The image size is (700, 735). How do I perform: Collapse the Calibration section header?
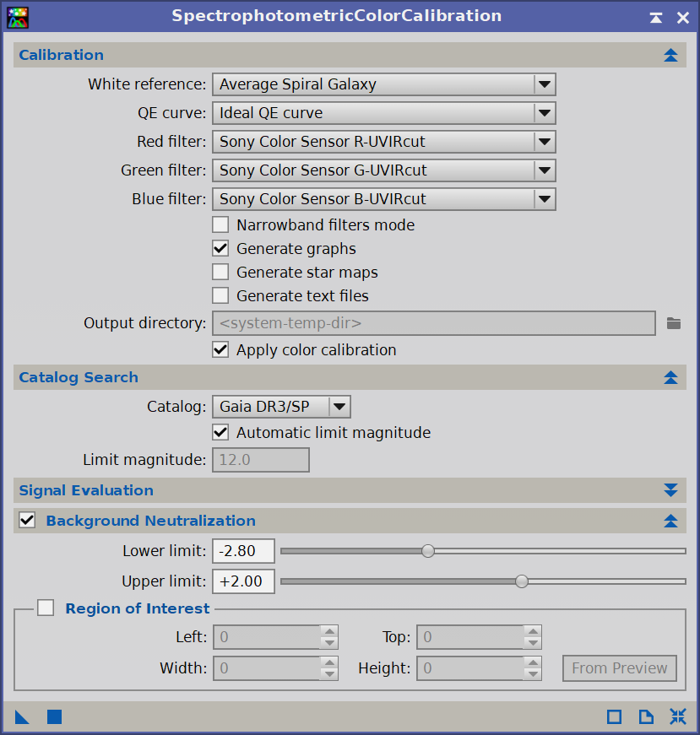pos(670,56)
